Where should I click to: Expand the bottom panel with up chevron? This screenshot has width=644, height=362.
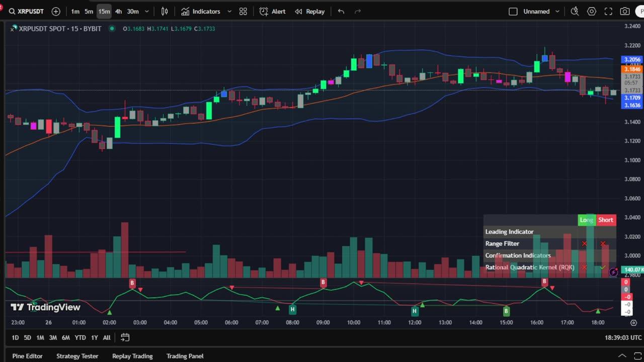pos(622,356)
